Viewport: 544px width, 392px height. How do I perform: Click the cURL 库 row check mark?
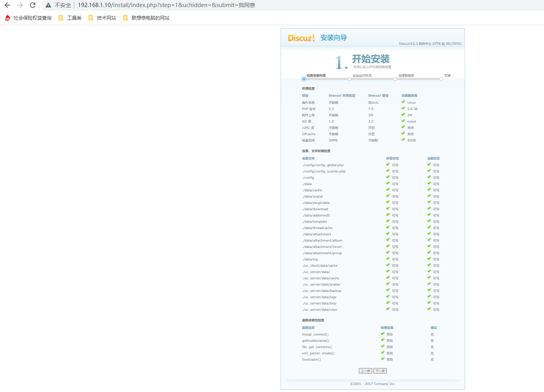coord(403,127)
